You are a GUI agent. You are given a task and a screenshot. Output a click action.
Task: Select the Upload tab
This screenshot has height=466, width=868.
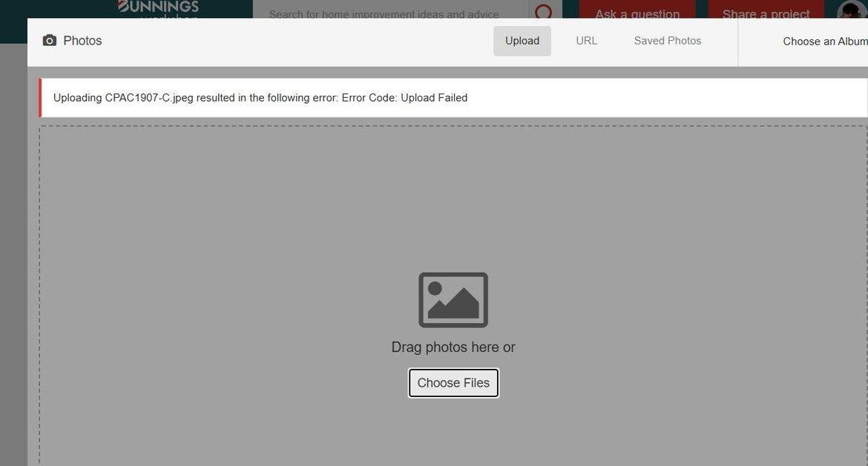pyautogui.click(x=522, y=40)
